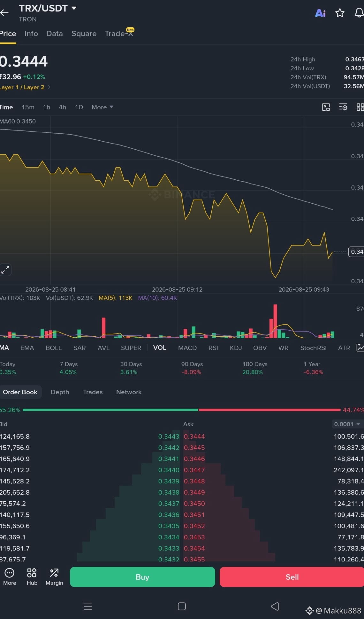The height and width of the screenshot is (619, 364).
Task: Enable the ATR indicator
Action: pos(344,348)
